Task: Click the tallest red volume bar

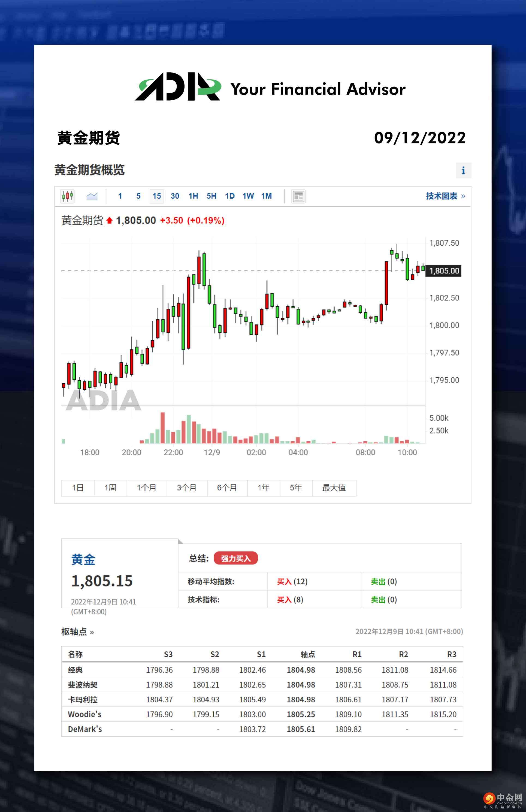Action: point(163,428)
